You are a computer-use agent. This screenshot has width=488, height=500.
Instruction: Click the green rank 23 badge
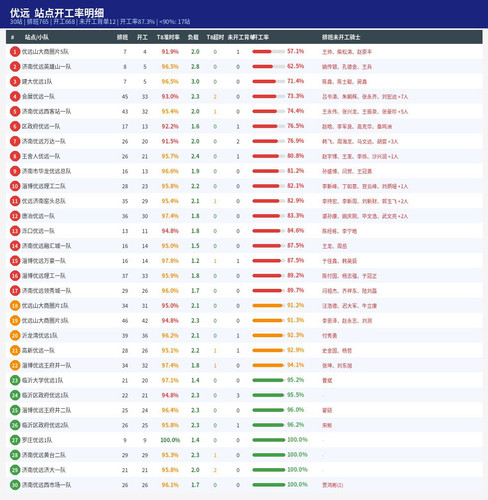(15, 380)
